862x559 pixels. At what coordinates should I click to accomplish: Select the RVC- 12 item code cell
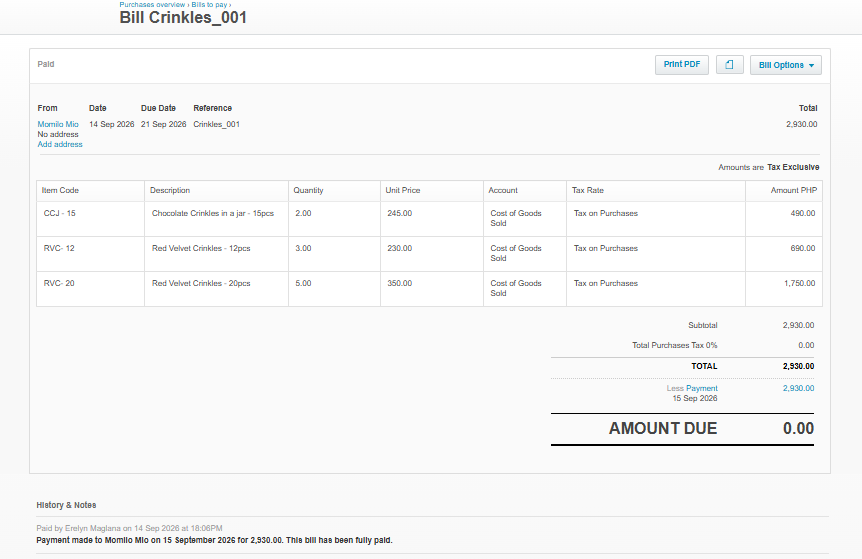(91, 254)
